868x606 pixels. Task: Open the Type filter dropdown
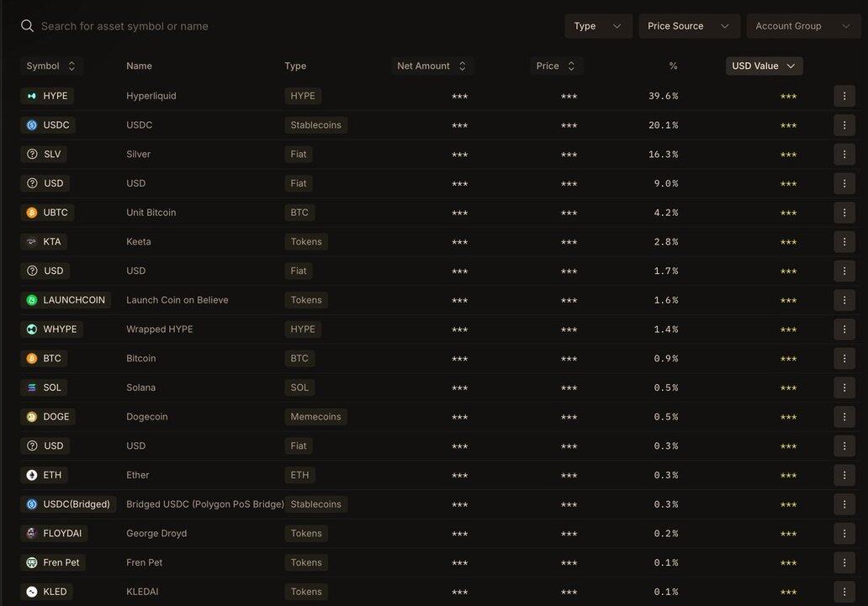[598, 26]
